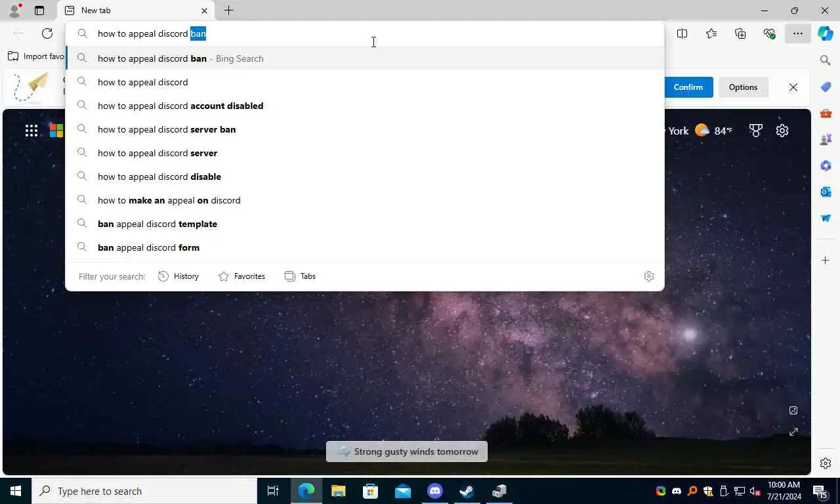The height and width of the screenshot is (504, 840).
Task: Open Steam from the taskbar
Action: point(467,491)
